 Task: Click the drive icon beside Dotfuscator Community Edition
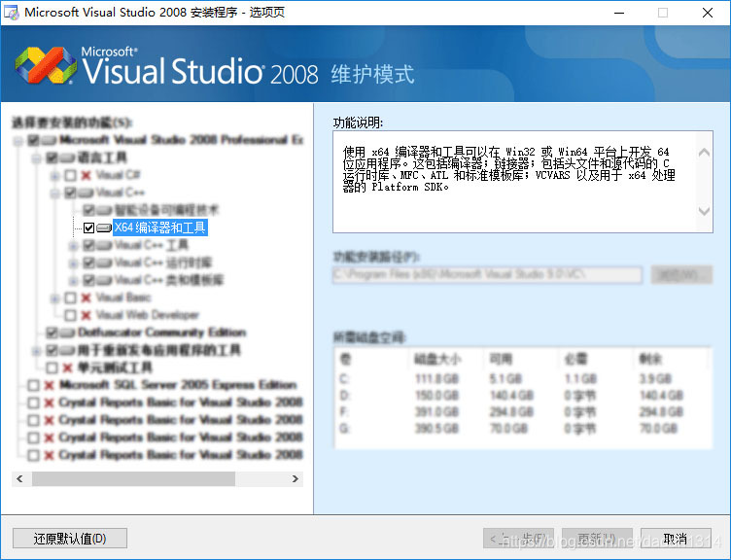click(x=67, y=332)
